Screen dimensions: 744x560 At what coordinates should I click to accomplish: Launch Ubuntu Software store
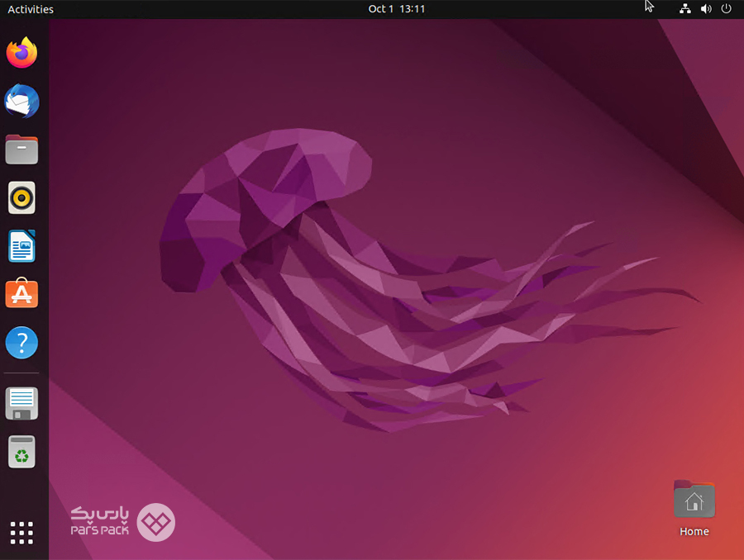coord(21,293)
